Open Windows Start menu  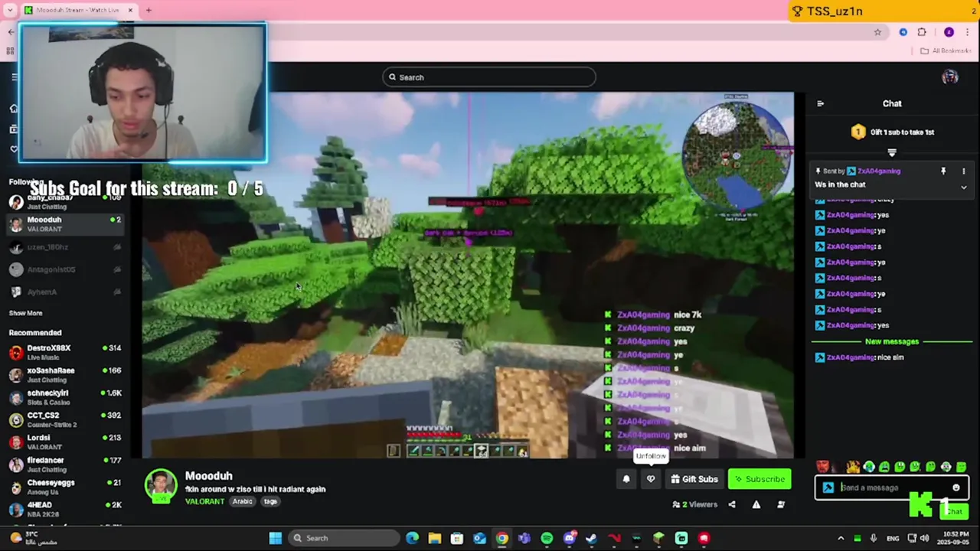pos(276,538)
